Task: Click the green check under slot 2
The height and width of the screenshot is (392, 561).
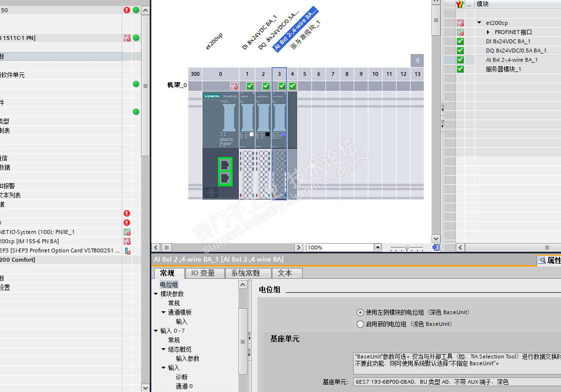Action: [266, 86]
